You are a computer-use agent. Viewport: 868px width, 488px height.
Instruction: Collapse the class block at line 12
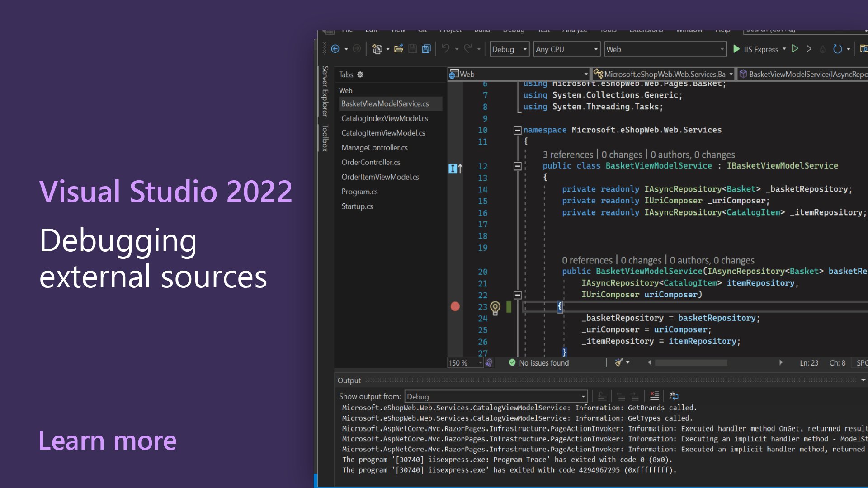click(x=517, y=166)
